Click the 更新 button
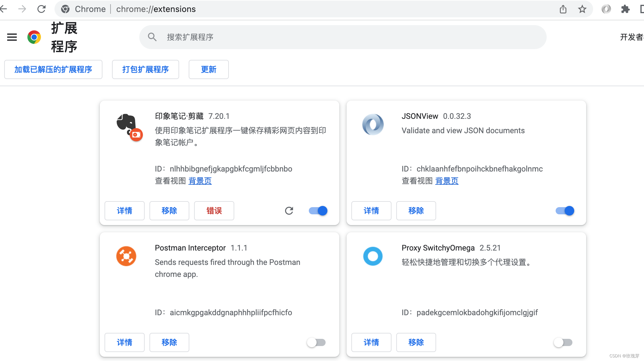Viewport: 644px width, 361px height. [x=208, y=69]
